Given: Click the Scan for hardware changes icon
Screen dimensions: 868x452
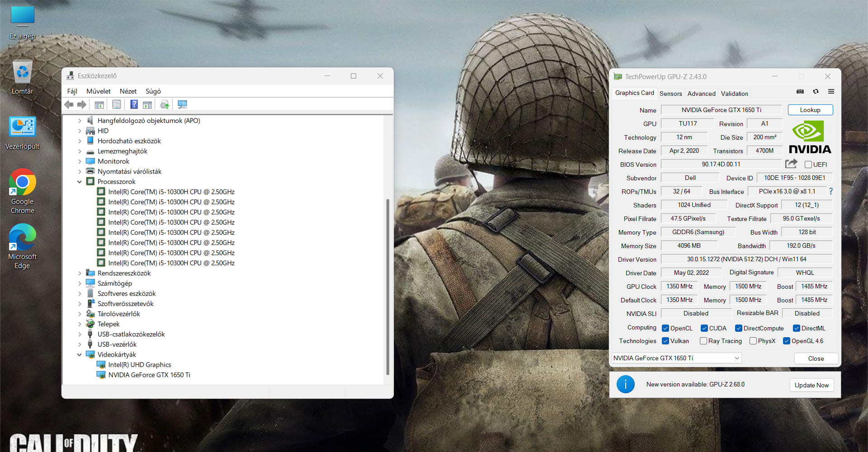Looking at the screenshot, I should [x=182, y=105].
